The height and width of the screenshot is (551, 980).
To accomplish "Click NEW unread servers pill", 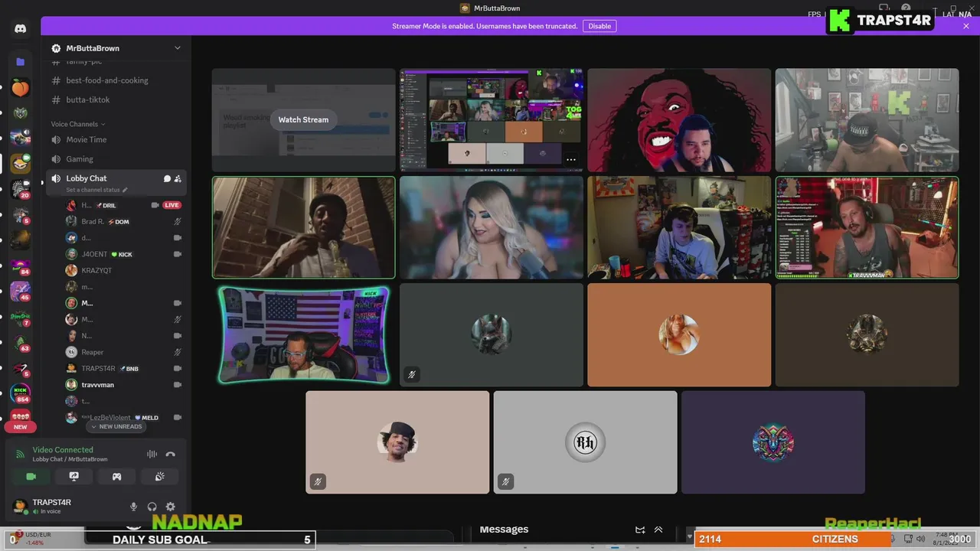I will tap(20, 427).
